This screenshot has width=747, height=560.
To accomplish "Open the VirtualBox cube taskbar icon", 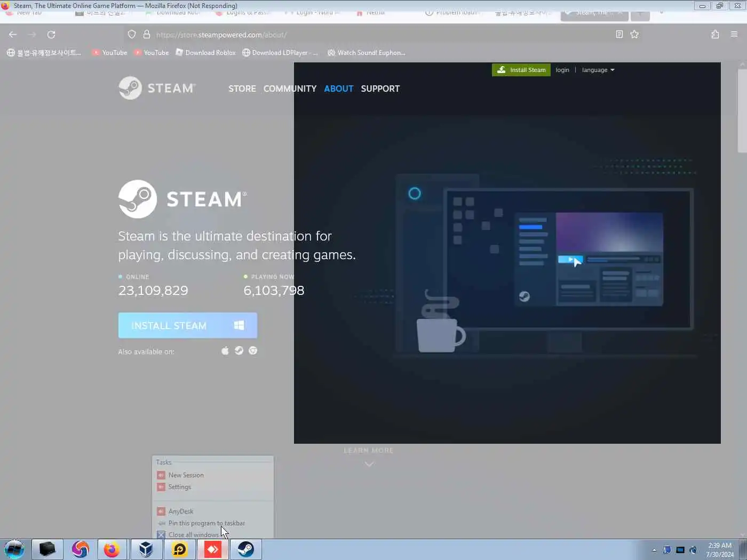I will [x=146, y=549].
